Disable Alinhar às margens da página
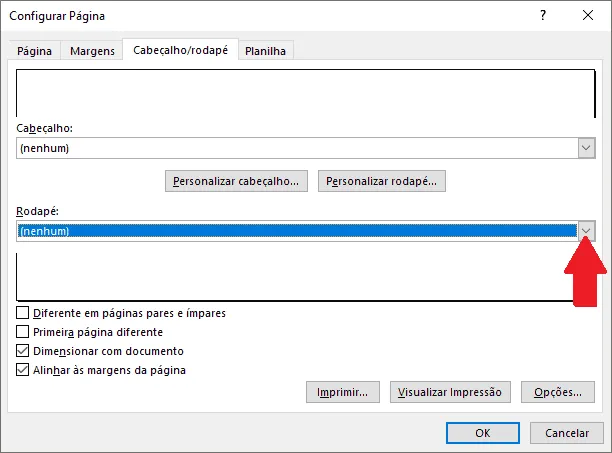This screenshot has height=453, width=612. 23,370
